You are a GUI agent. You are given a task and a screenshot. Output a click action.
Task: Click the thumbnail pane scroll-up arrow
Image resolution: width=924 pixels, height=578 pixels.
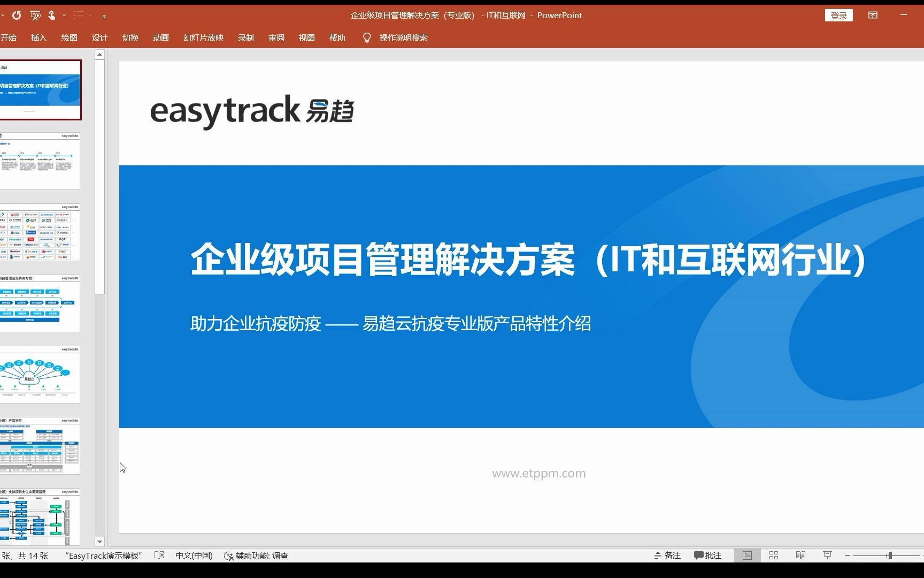click(x=99, y=54)
